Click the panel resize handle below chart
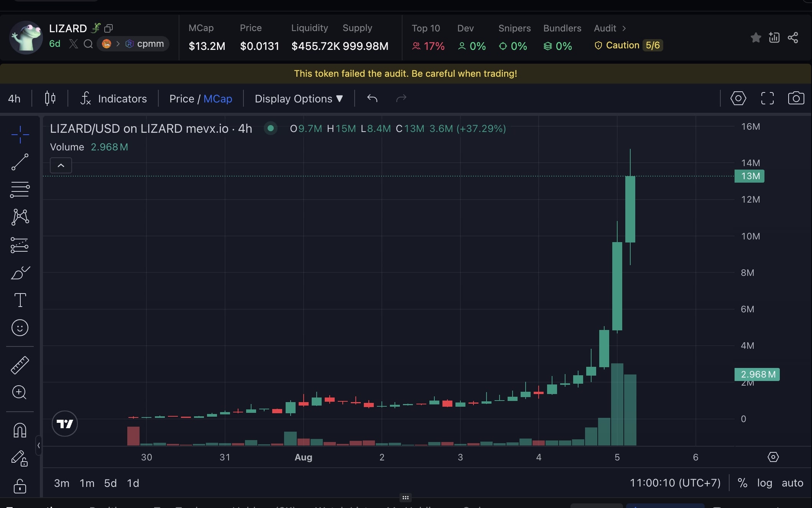812x508 pixels. (x=406, y=498)
